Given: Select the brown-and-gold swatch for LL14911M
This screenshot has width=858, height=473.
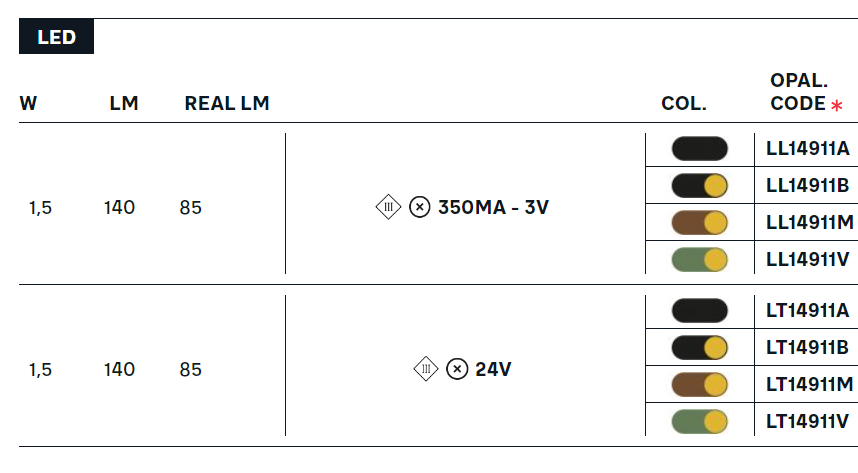Looking at the screenshot, I should (699, 223).
